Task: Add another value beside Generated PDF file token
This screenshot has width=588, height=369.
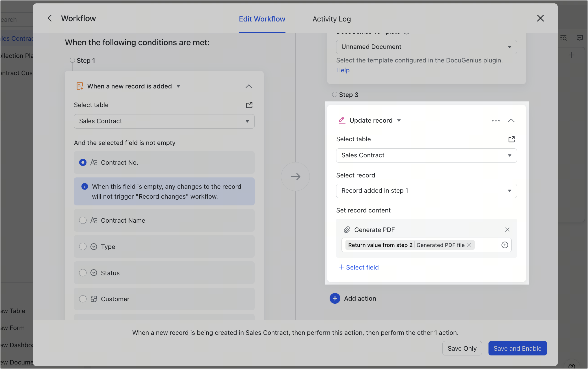Action: point(505,245)
